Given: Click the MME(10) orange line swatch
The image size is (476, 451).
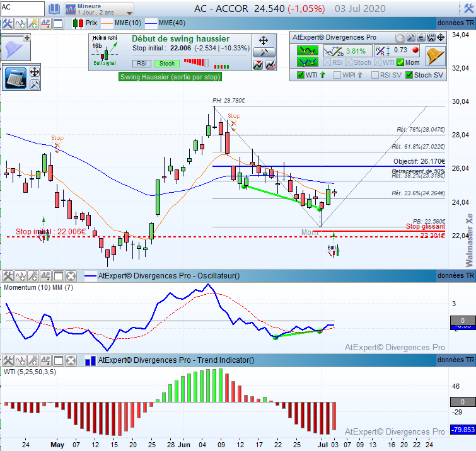Looking at the screenshot, I should (x=107, y=23).
